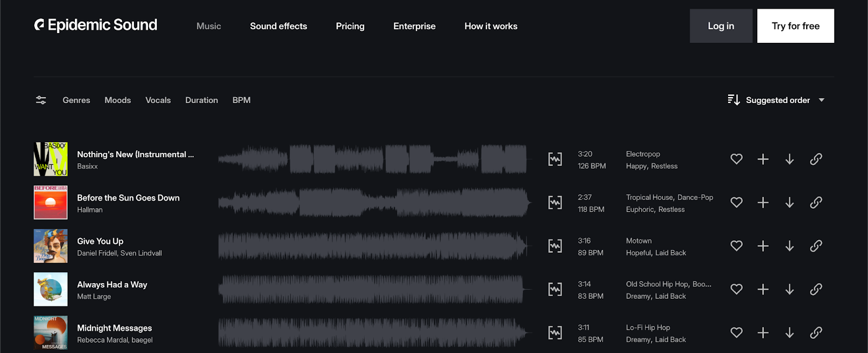Find similar tracks for Give You Up
The width and height of the screenshot is (868, 353).
point(555,246)
